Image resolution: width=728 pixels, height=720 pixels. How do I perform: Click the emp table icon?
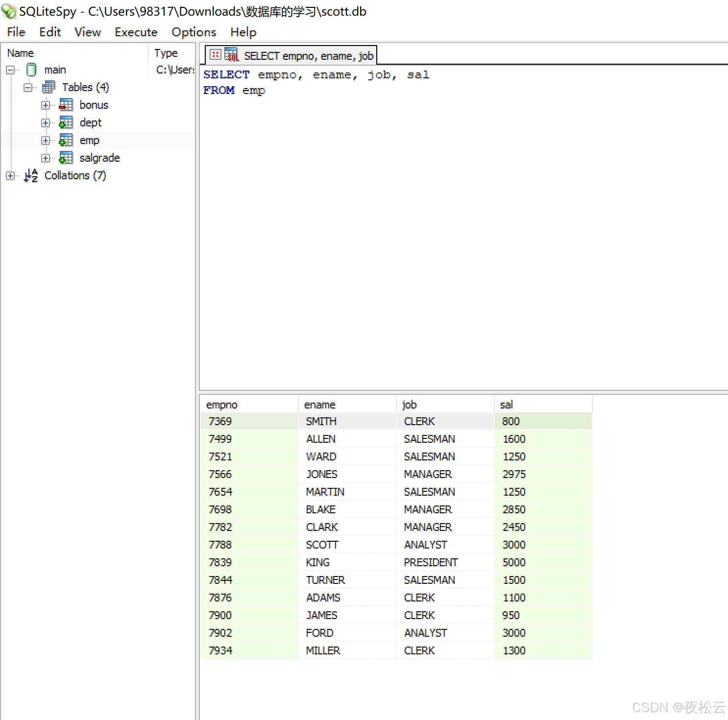65,140
